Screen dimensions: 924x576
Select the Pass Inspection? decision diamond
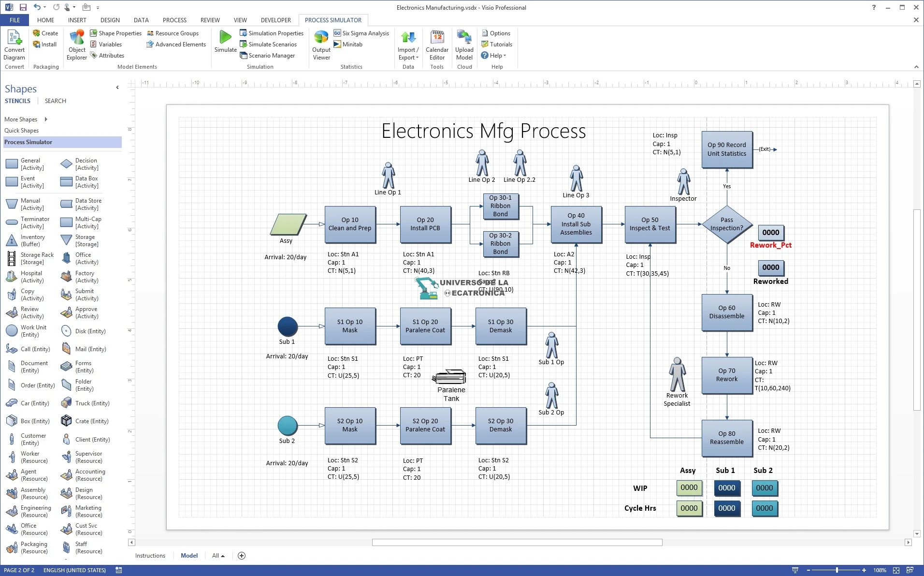(726, 224)
